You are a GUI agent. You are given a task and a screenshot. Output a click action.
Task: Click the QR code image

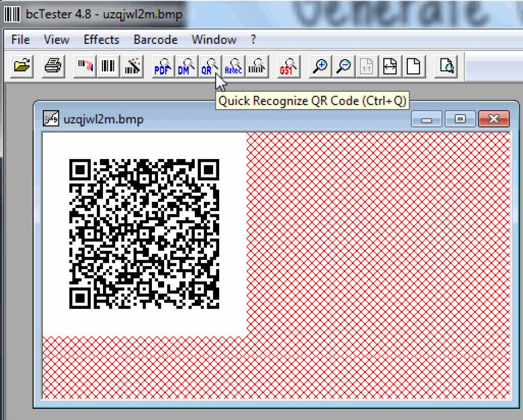click(144, 234)
